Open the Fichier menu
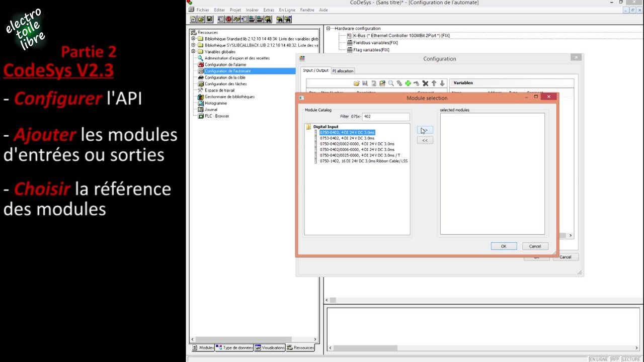Screen dimensions: 644x362 coord(203,10)
